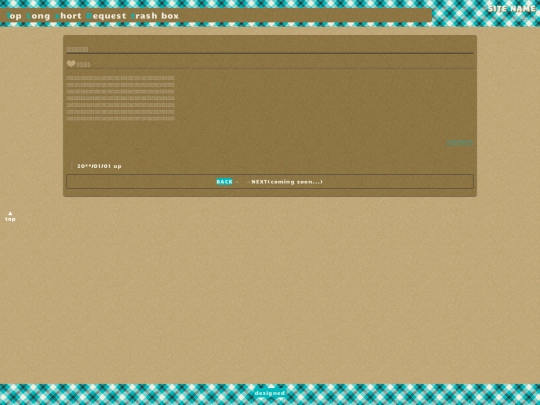Viewport: 540px width, 405px height.
Task: Click the 'designed' footer credit link
Action: point(270,393)
